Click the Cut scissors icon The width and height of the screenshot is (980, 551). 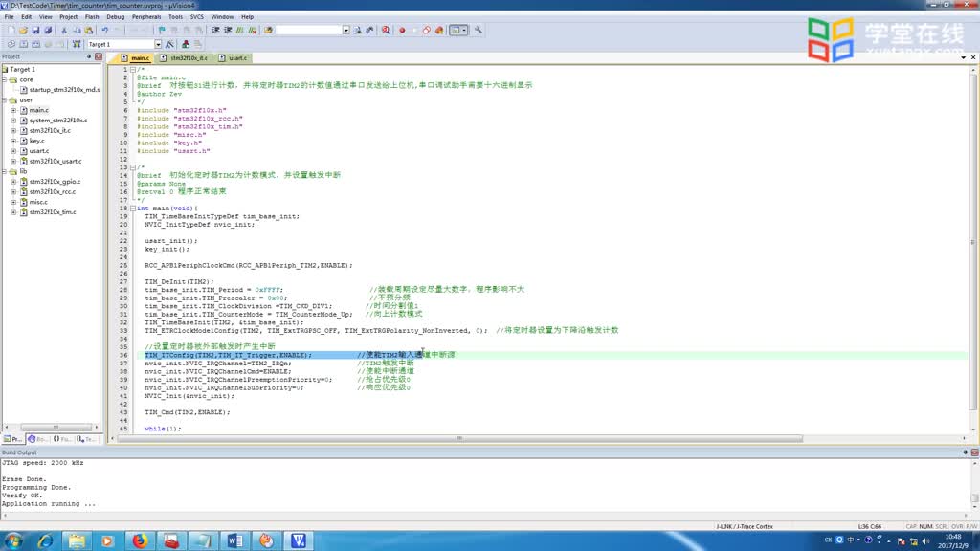(64, 30)
